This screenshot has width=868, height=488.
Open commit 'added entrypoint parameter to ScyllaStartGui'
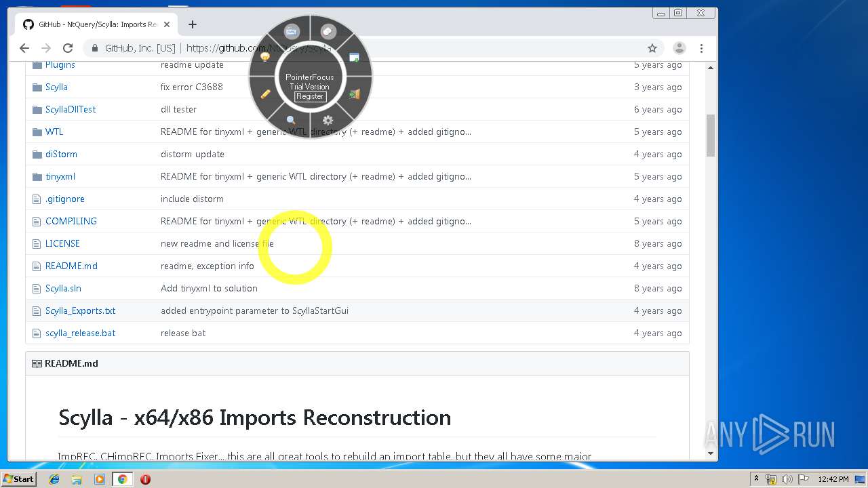[x=254, y=310]
